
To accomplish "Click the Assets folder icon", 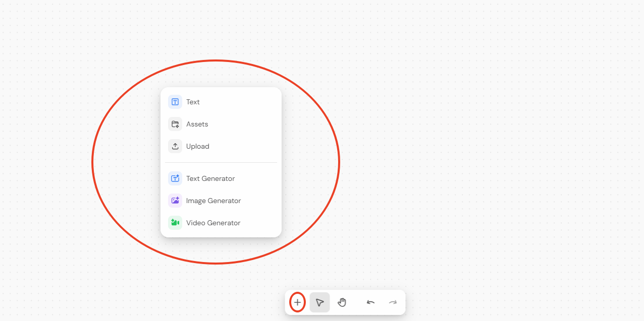I will pyautogui.click(x=175, y=124).
